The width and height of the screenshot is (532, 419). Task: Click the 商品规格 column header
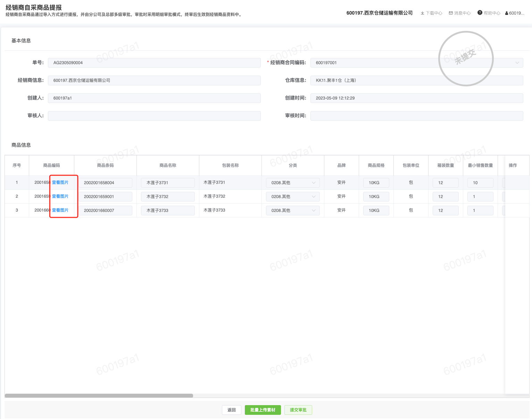point(376,165)
